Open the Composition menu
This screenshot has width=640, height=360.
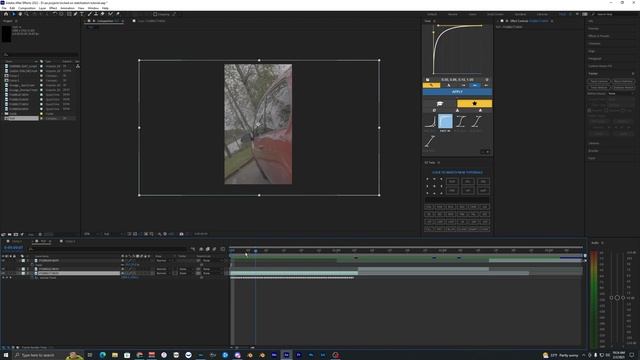(27, 8)
